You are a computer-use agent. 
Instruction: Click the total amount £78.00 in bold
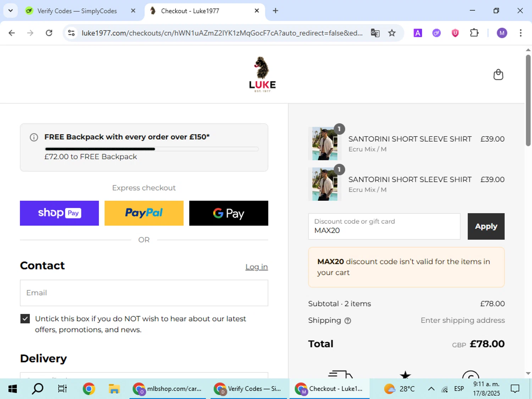pos(487,344)
